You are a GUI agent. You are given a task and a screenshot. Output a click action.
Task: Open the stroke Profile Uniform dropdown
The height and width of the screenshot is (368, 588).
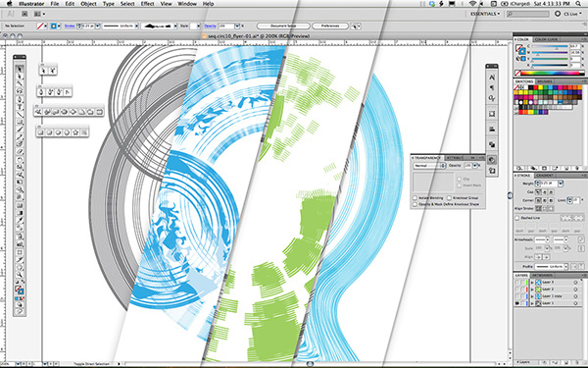click(552, 266)
